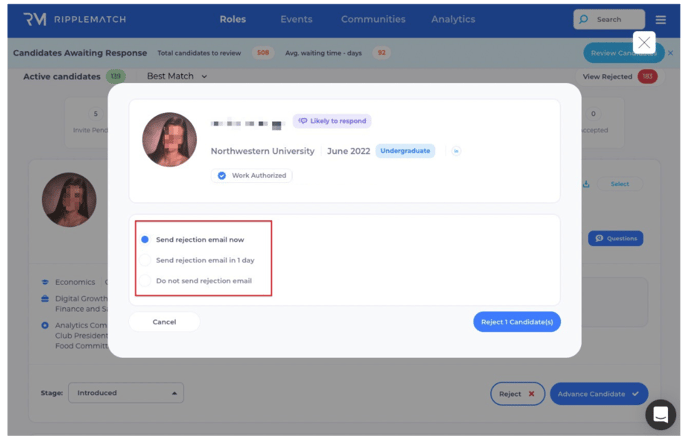Select Do not send rejection email
The height and width of the screenshot is (437, 688).
145,281
